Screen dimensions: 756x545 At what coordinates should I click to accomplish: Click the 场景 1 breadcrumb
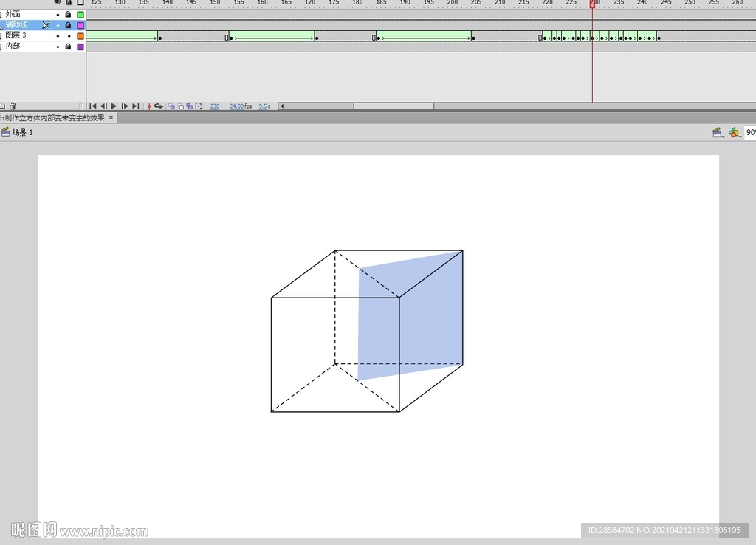[22, 132]
